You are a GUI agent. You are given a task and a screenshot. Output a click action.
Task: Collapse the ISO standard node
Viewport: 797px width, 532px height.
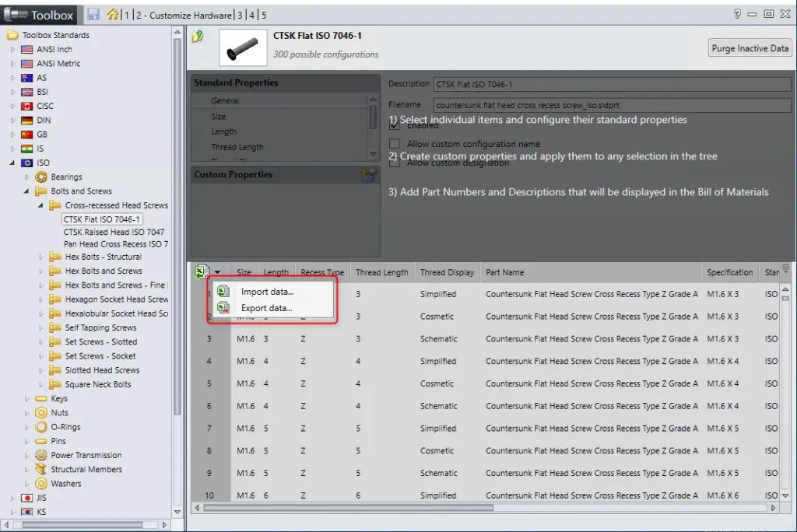[x=12, y=163]
